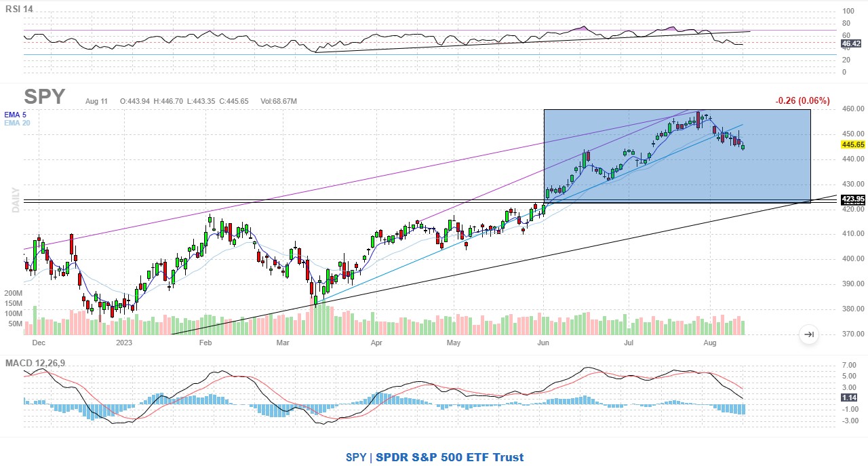The height and width of the screenshot is (466, 868).
Task: Click the 423.95 horizontal line price tag
Action: [852, 199]
